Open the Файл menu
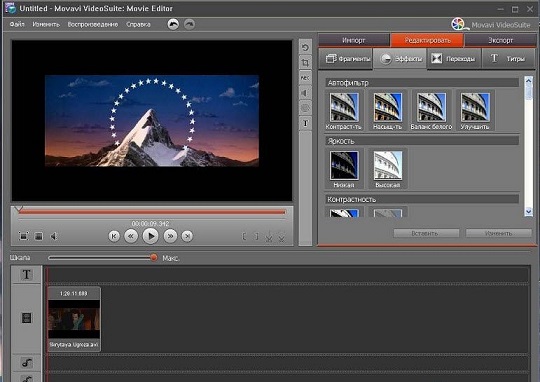 [17, 24]
